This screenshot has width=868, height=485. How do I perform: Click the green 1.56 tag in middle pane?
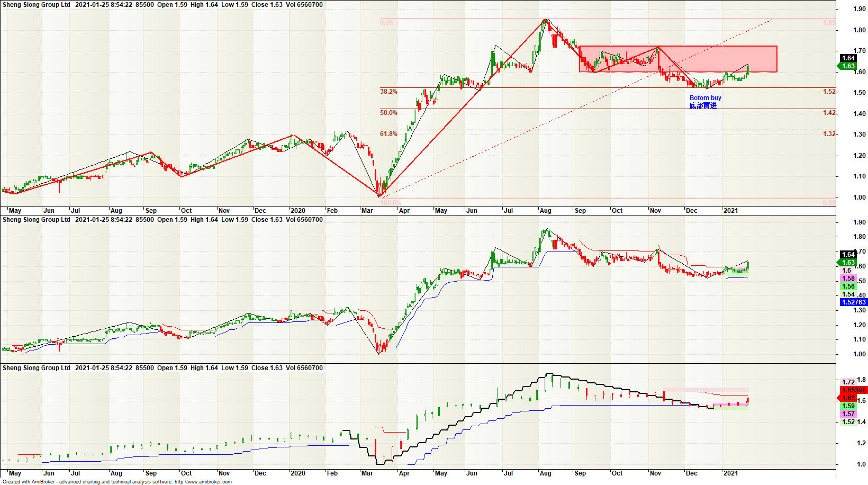[x=848, y=286]
